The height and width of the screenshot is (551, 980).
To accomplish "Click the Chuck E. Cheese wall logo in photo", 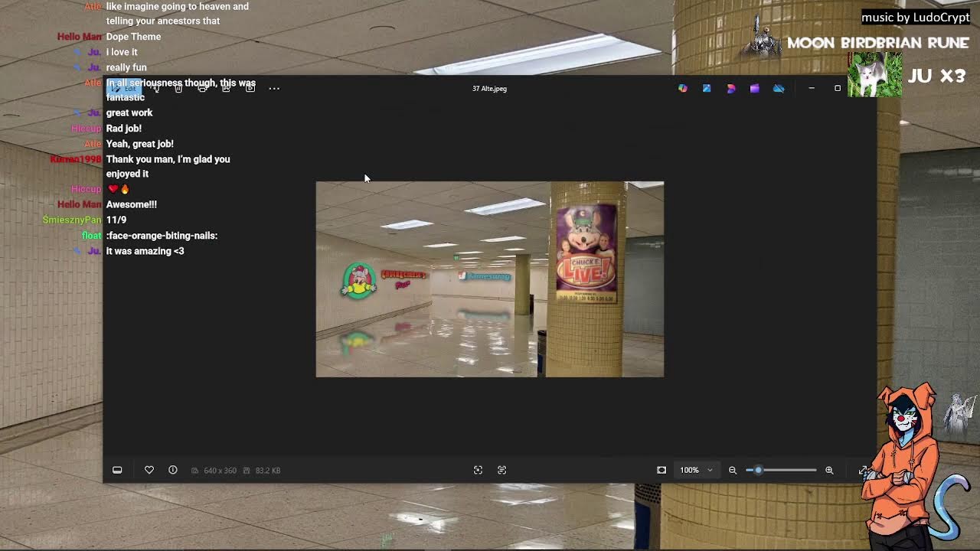I will 360,280.
